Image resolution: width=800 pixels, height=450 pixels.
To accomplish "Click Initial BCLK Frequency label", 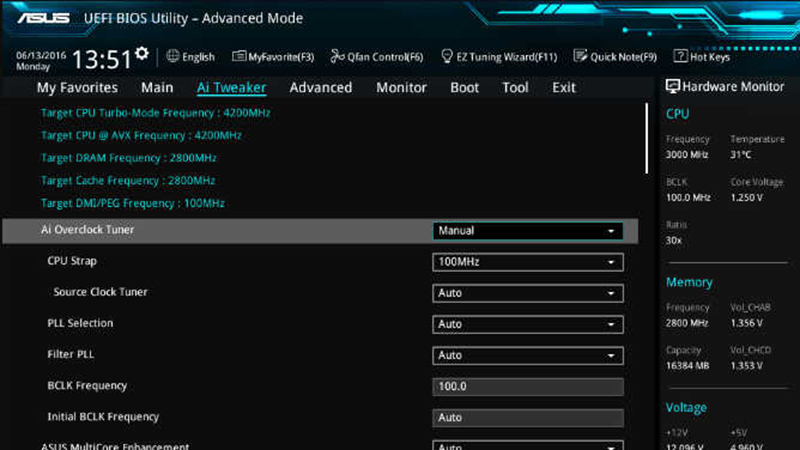I will (x=103, y=417).
